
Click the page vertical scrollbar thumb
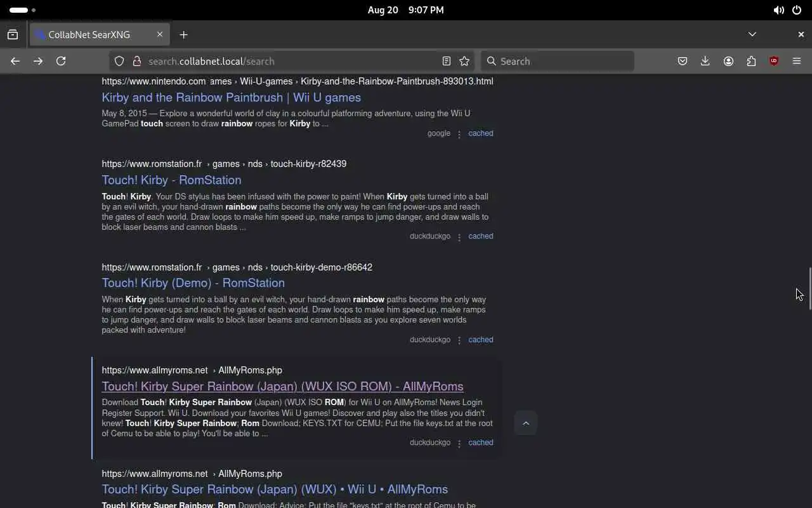pyautogui.click(x=809, y=289)
